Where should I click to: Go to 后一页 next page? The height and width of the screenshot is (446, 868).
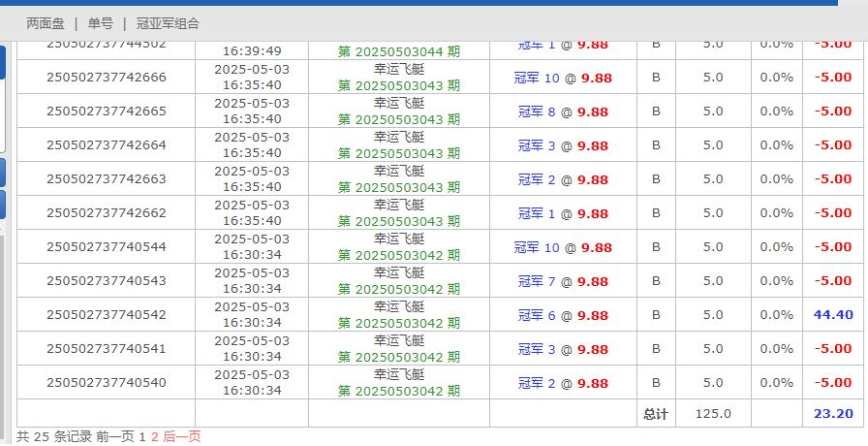click(181, 436)
